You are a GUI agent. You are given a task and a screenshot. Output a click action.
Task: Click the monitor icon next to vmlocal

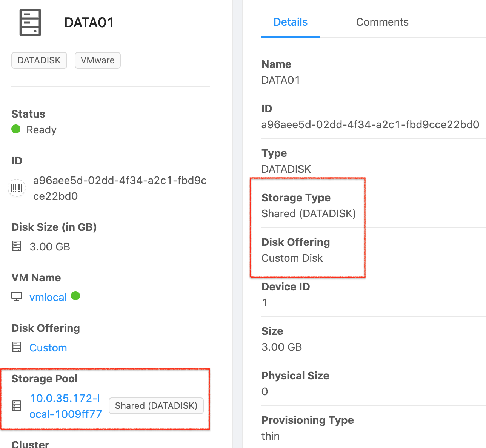point(16,297)
